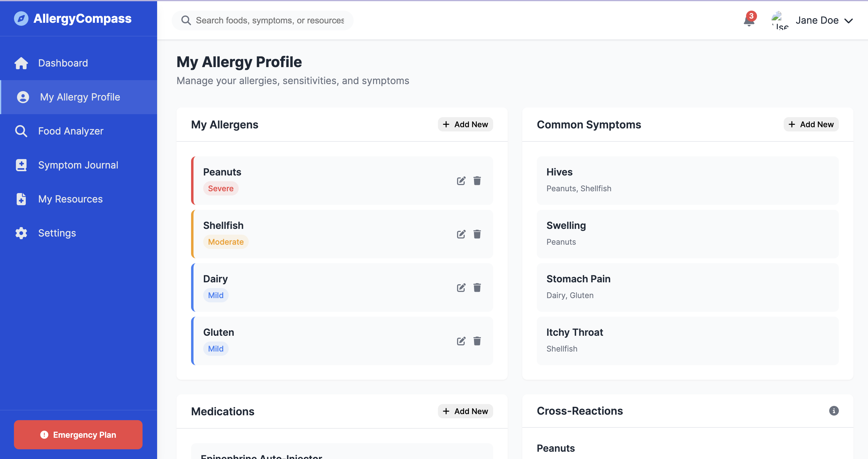Delete the Peanuts allergen
This screenshot has width=868, height=459.
point(477,181)
